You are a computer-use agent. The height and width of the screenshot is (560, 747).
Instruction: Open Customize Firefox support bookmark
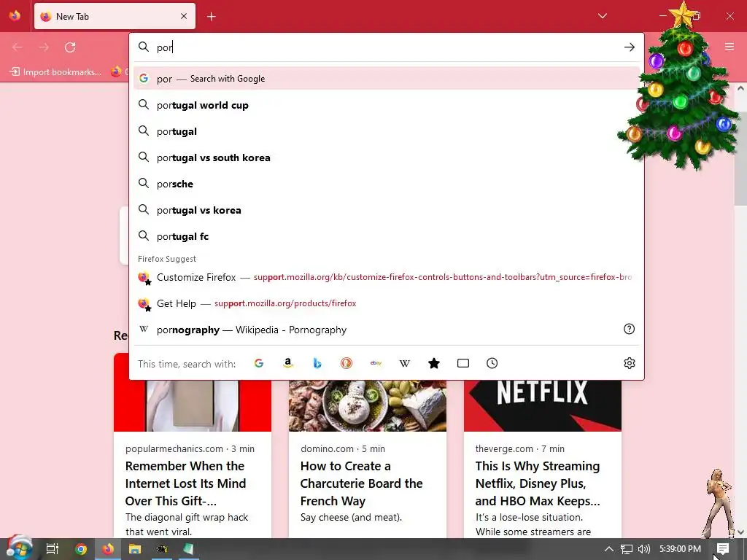tap(387, 277)
